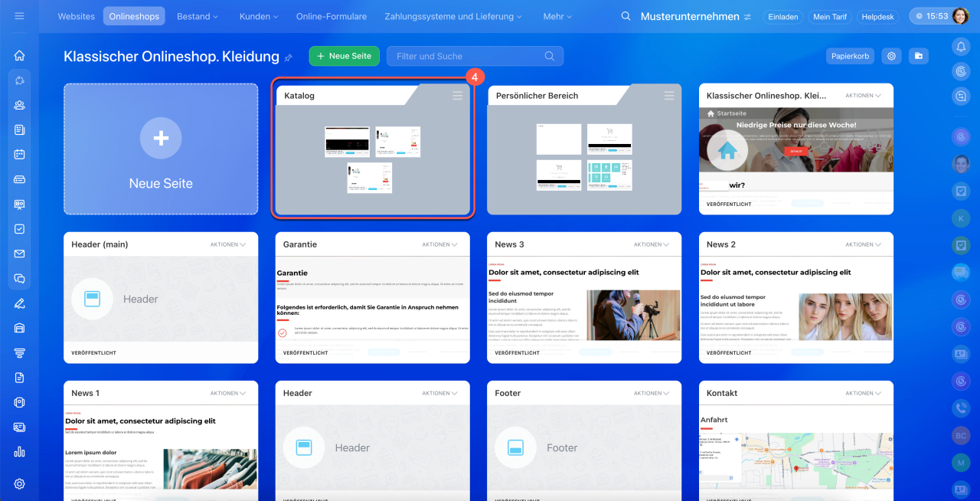The image size is (980, 501).
Task: Expand the Kunden dropdown menu
Action: pyautogui.click(x=258, y=16)
